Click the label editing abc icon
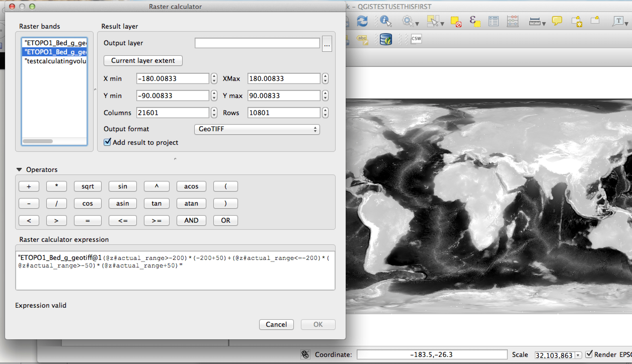This screenshot has width=632, height=364. 362,40
